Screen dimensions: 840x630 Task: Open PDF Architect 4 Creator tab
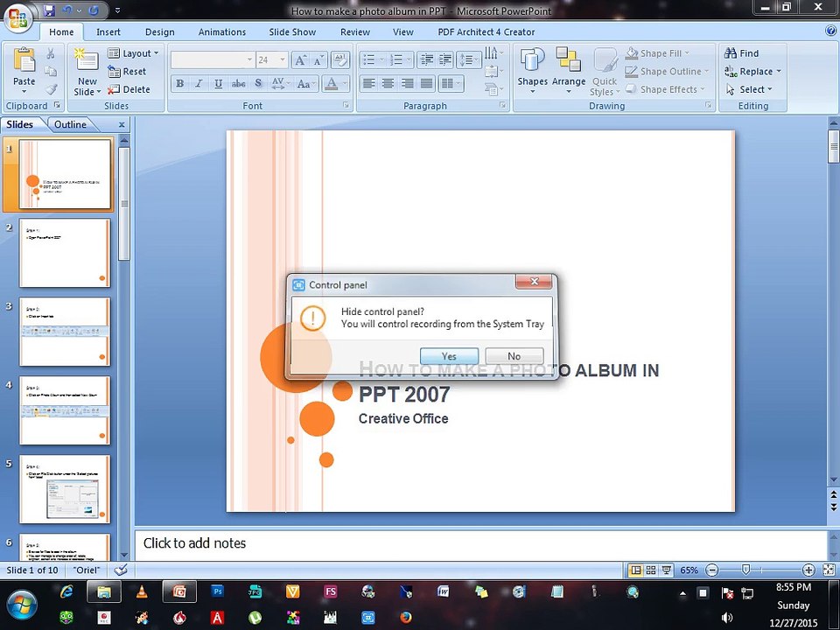pyautogui.click(x=486, y=32)
